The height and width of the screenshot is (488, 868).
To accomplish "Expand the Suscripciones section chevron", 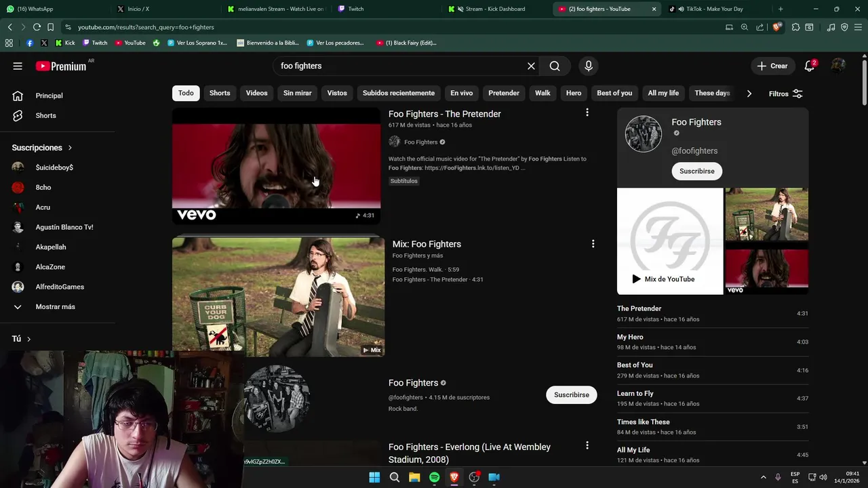I will (70, 148).
